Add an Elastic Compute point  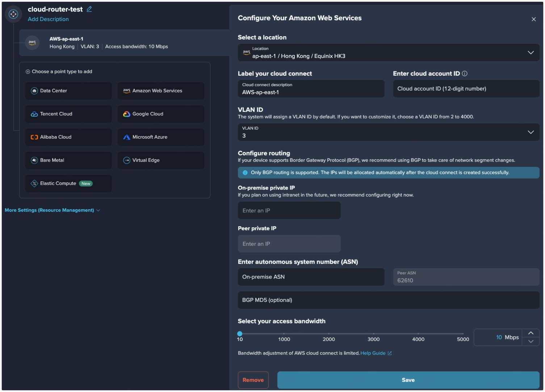coord(68,184)
